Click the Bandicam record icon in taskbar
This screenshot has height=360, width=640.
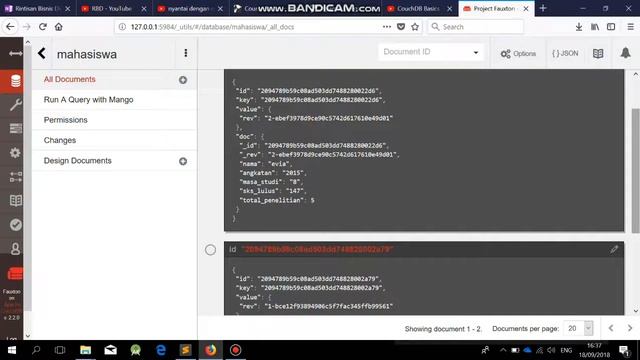[236, 350]
